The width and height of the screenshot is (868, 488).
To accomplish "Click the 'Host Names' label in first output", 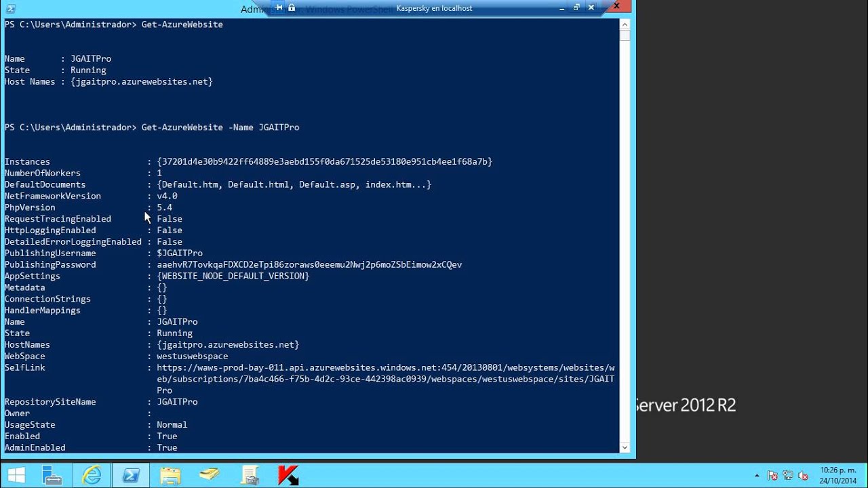I will (30, 81).
